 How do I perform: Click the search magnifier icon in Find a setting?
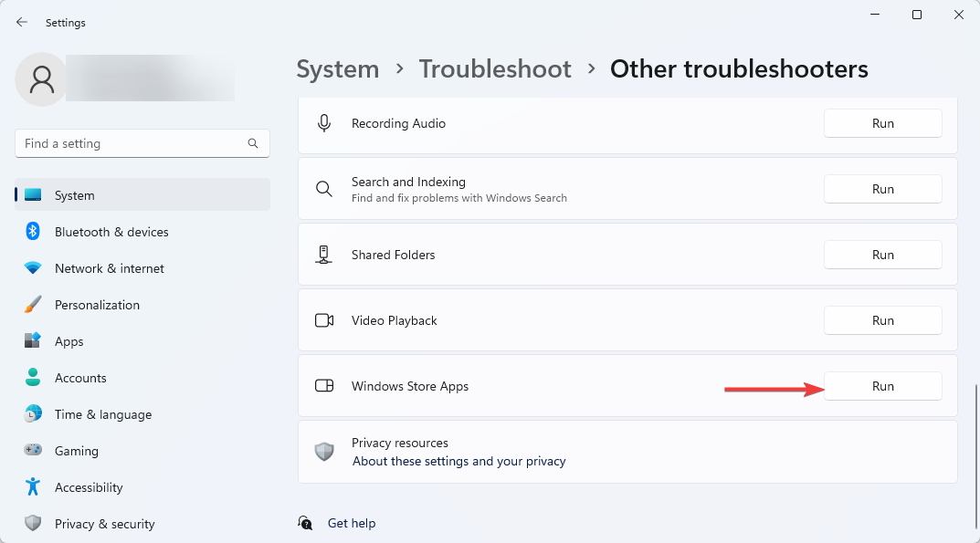252,143
